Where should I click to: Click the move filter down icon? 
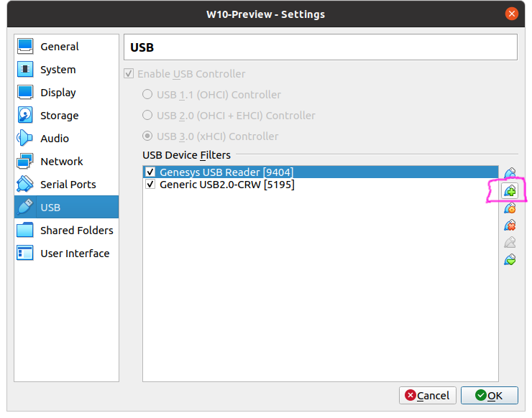pyautogui.click(x=510, y=260)
